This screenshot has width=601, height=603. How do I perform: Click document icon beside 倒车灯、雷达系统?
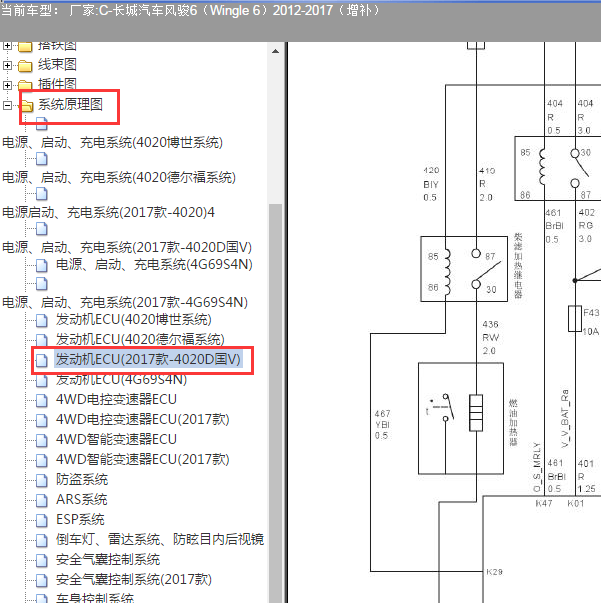click(42, 540)
